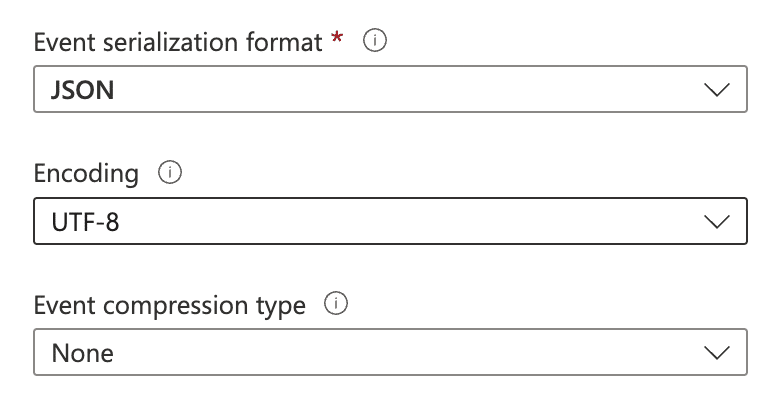Open info tooltip for Event serialization format
Screen dimensions: 780x416
tap(375, 40)
